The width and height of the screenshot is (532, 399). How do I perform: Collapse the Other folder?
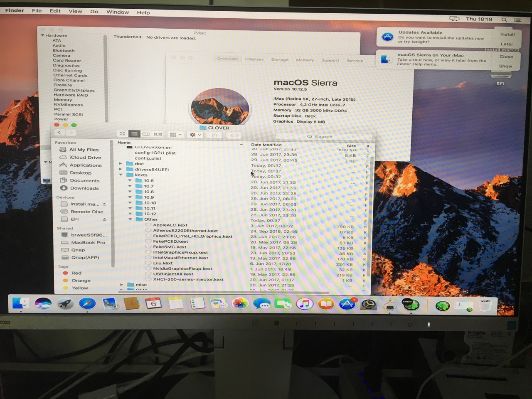(130, 219)
